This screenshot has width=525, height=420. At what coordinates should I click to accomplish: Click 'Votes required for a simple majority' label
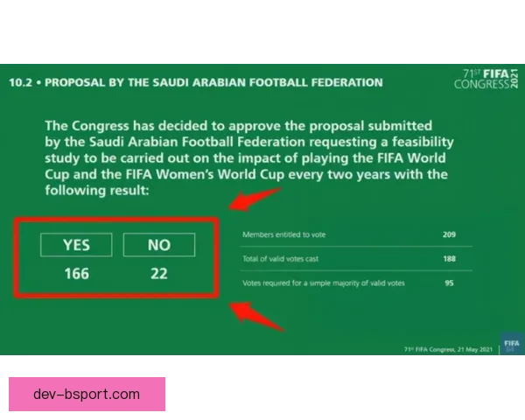tap(323, 283)
